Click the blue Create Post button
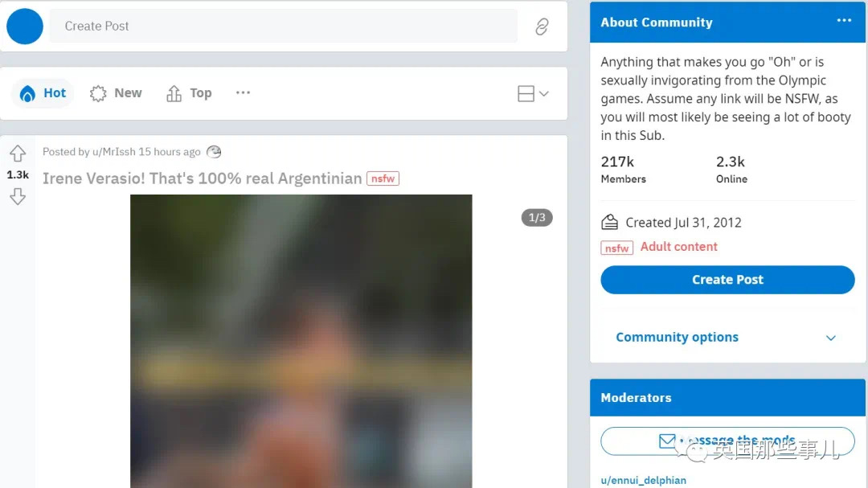868x488 pixels. click(x=727, y=280)
